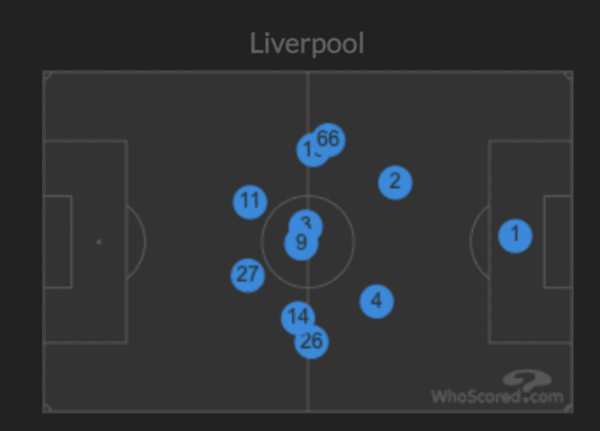Screen dimensions: 600x431
Task: Select player marker number 14
Action: 298,317
